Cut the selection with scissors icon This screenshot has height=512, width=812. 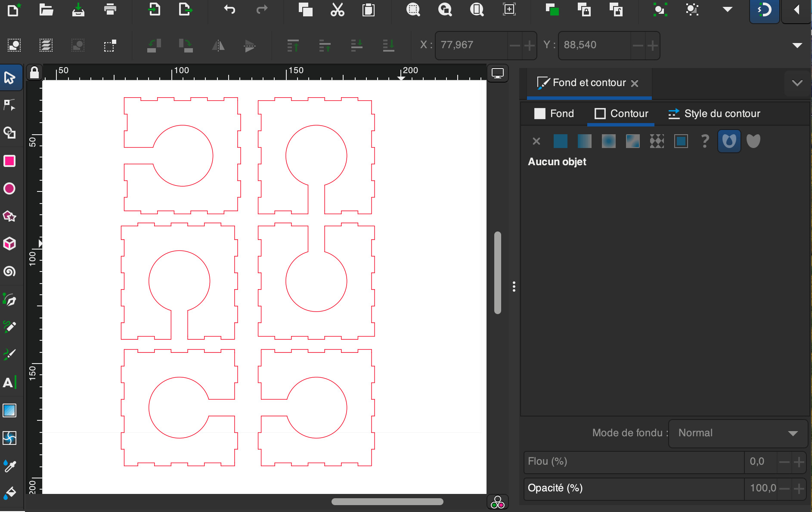click(337, 9)
